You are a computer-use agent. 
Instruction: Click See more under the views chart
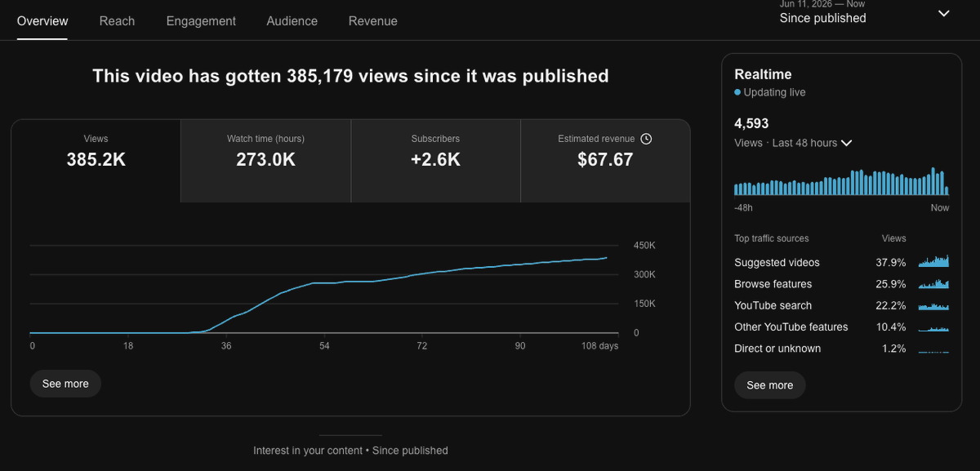65,384
